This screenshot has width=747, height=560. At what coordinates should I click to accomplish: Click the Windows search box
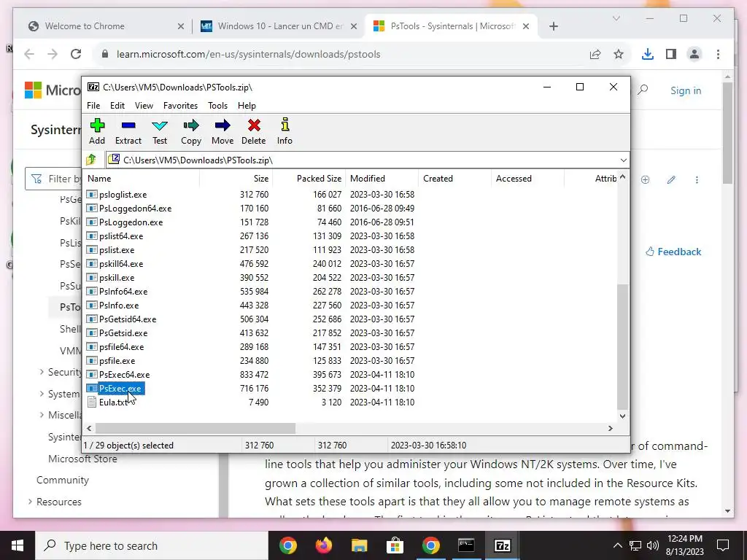point(152,545)
